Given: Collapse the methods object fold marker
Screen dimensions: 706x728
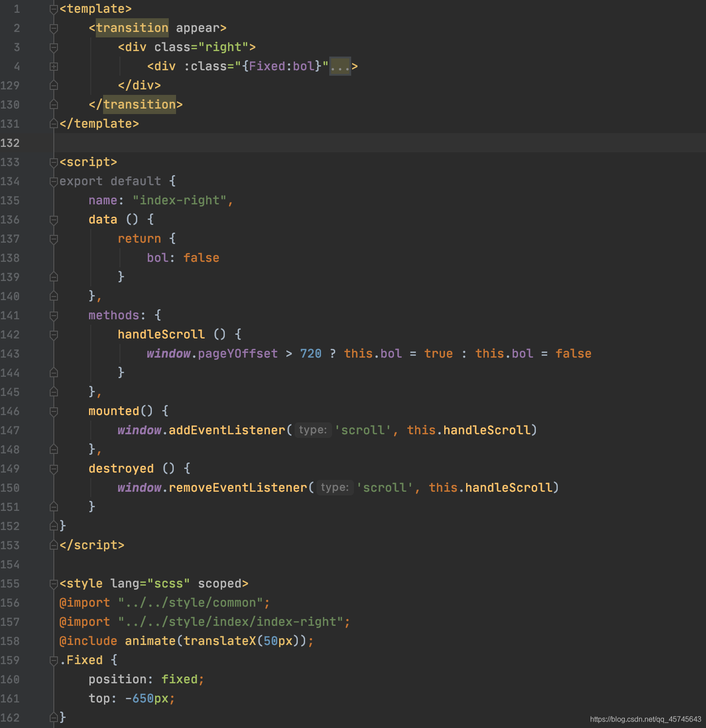Looking at the screenshot, I should [53, 316].
